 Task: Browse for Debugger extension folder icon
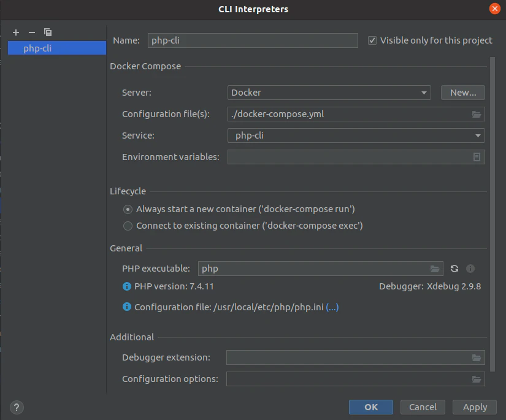pos(477,357)
